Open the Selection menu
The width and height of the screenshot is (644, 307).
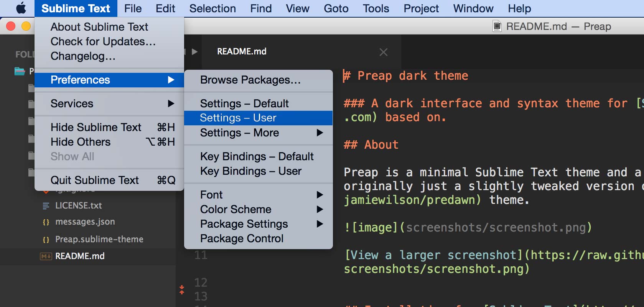(212, 8)
